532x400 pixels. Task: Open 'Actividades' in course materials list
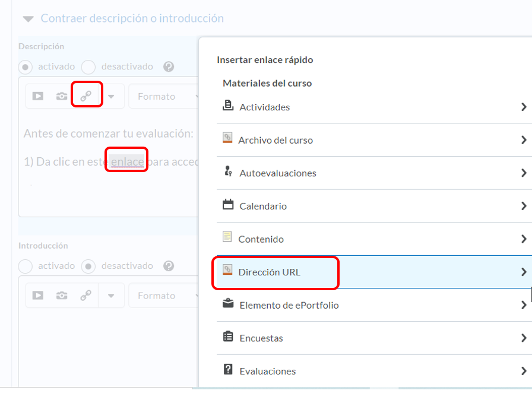click(x=264, y=107)
